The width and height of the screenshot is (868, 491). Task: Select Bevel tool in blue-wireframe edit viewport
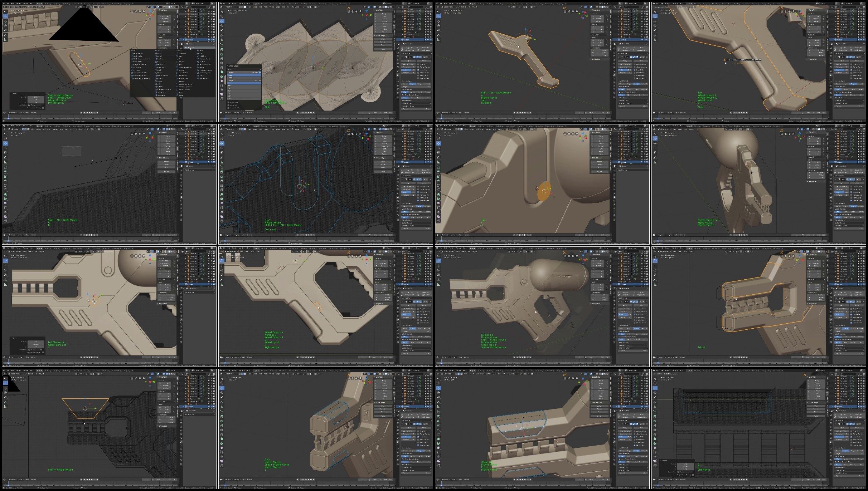[x=222, y=181]
